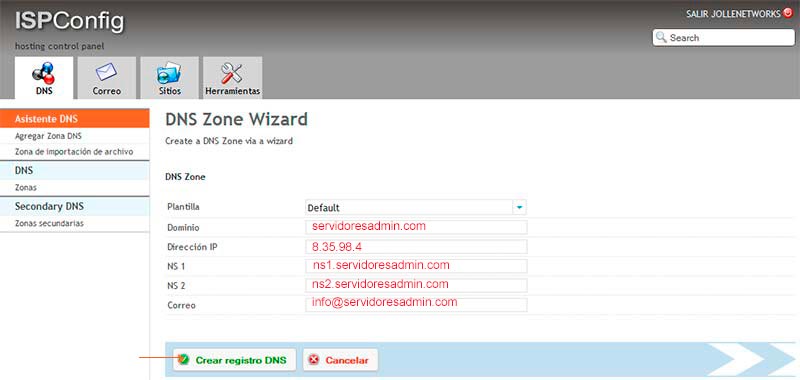Image resolution: width=800 pixels, height=380 pixels.
Task: Click the magnifier icon in Search
Action: (x=661, y=37)
